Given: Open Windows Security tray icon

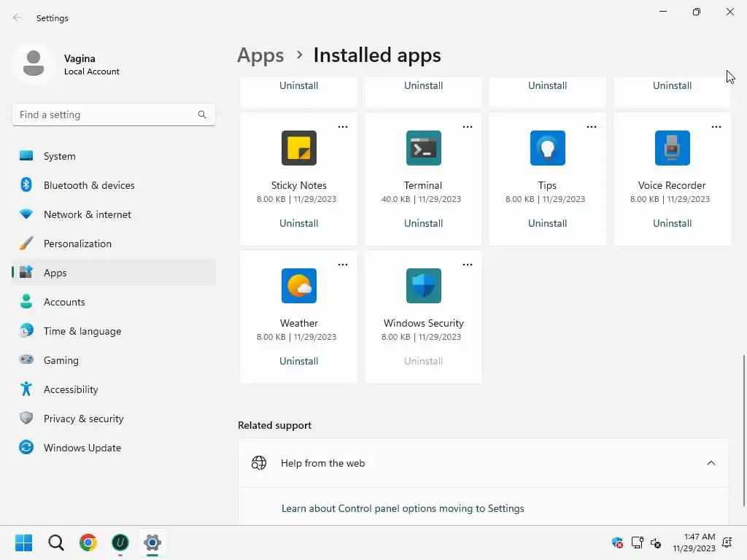Looking at the screenshot, I should tap(617, 542).
